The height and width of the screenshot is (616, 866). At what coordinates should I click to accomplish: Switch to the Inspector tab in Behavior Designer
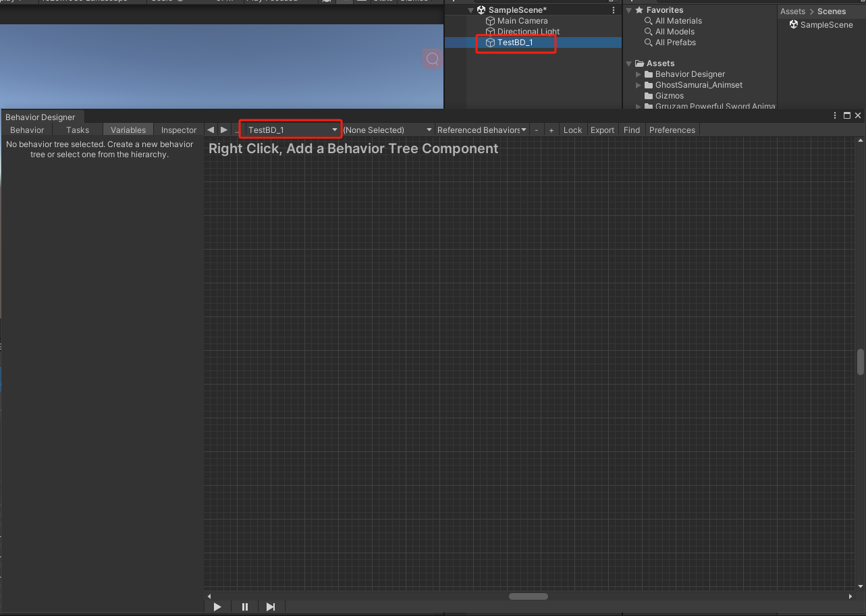(179, 130)
